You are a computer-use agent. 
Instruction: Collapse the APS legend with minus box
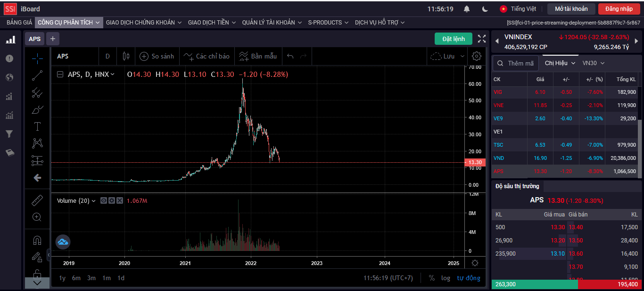(60, 74)
